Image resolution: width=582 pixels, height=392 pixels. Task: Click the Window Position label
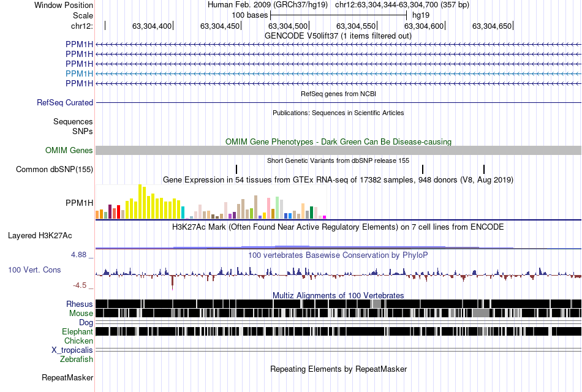pos(64,5)
